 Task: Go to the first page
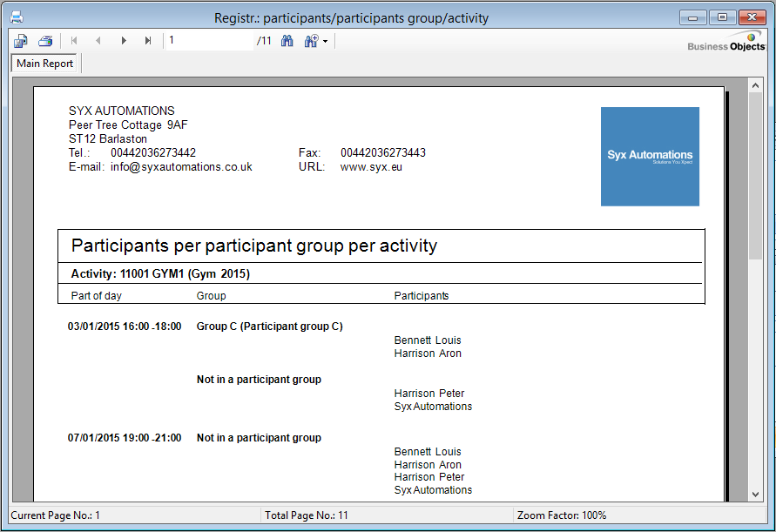point(74,41)
